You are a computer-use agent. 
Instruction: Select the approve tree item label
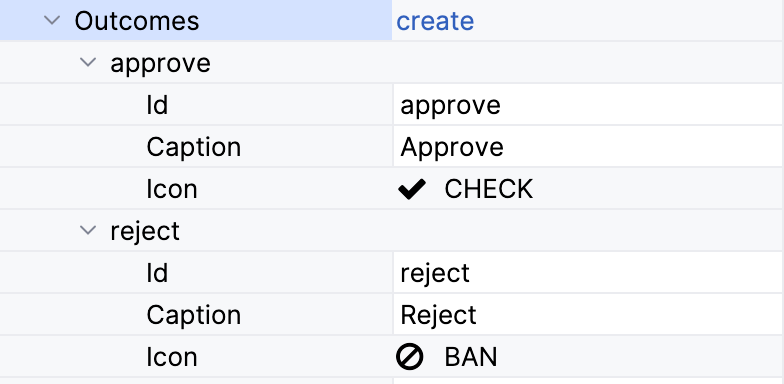point(160,64)
